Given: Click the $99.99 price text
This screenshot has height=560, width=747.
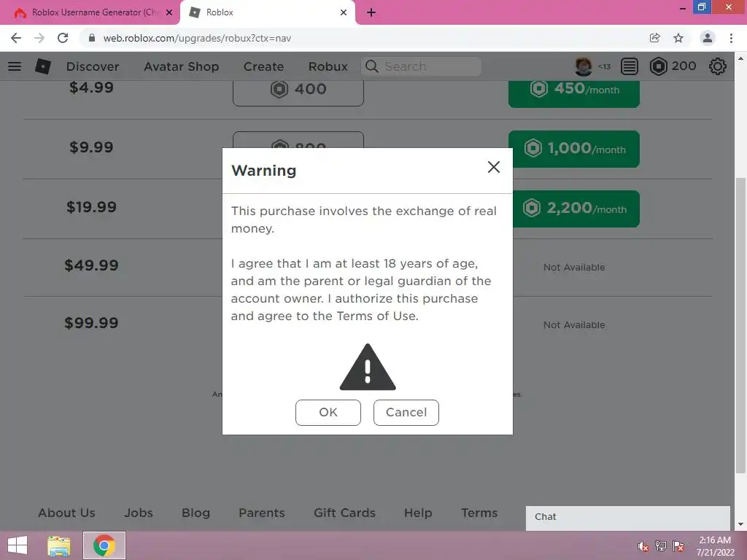Looking at the screenshot, I should [x=91, y=323].
